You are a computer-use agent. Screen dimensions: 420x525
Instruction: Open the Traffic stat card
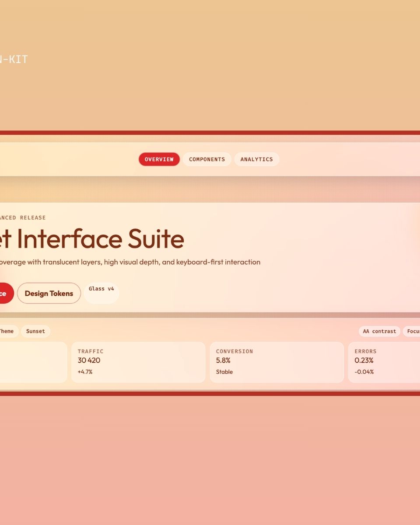coord(138,362)
